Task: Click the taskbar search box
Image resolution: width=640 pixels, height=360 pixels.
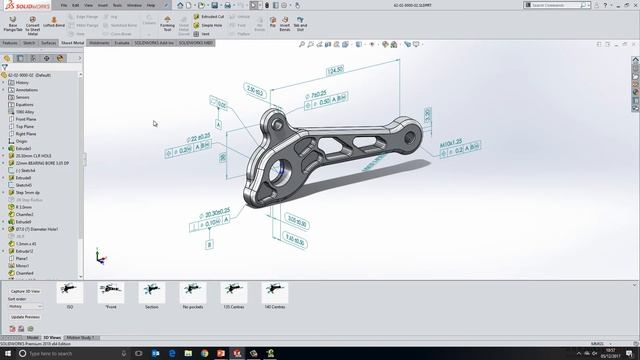Action: coord(73,353)
